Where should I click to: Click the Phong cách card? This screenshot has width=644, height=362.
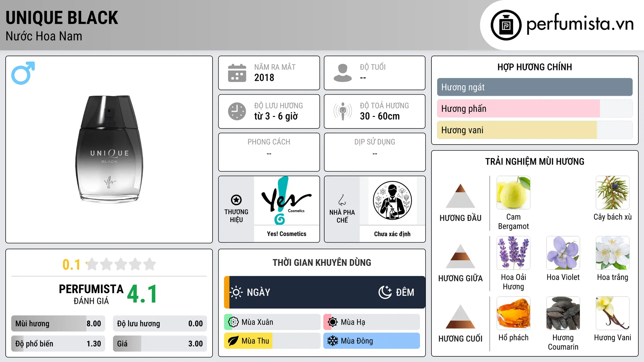(x=269, y=152)
